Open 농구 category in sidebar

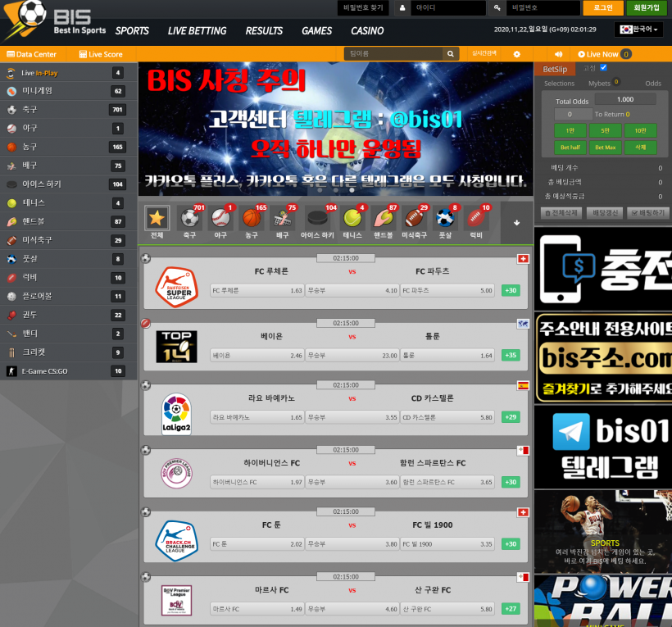click(x=69, y=147)
